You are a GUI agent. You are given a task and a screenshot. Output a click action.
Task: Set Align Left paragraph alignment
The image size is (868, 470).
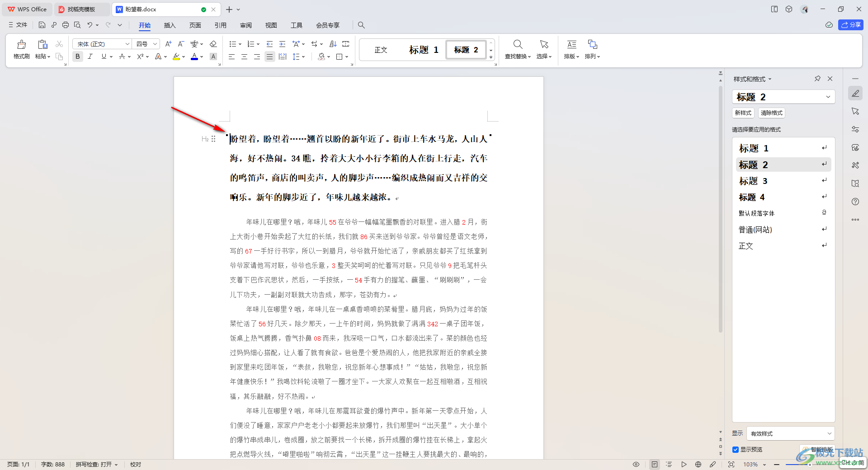[x=231, y=56]
